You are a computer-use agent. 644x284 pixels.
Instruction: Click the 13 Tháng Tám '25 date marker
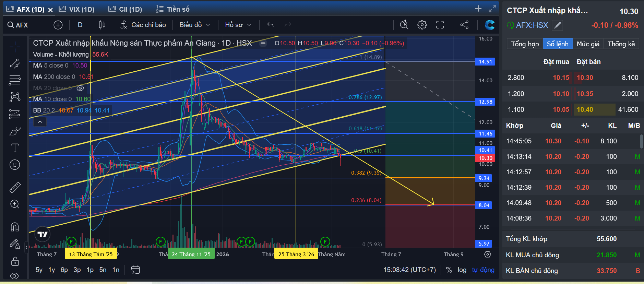click(x=91, y=254)
